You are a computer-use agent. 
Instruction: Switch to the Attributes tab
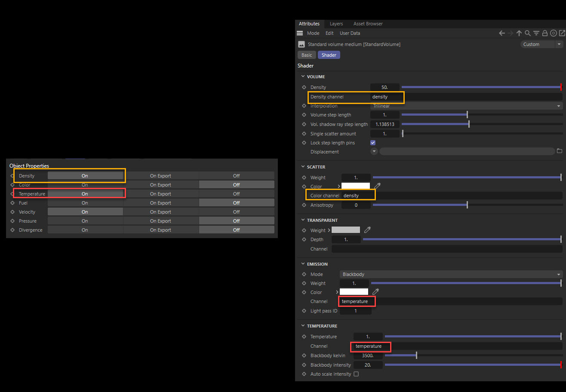309,24
